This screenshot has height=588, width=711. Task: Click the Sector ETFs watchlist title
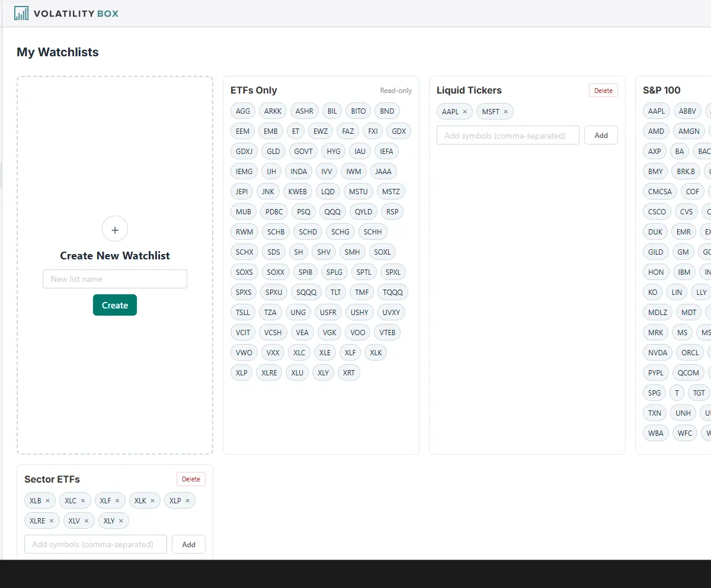[x=52, y=479]
